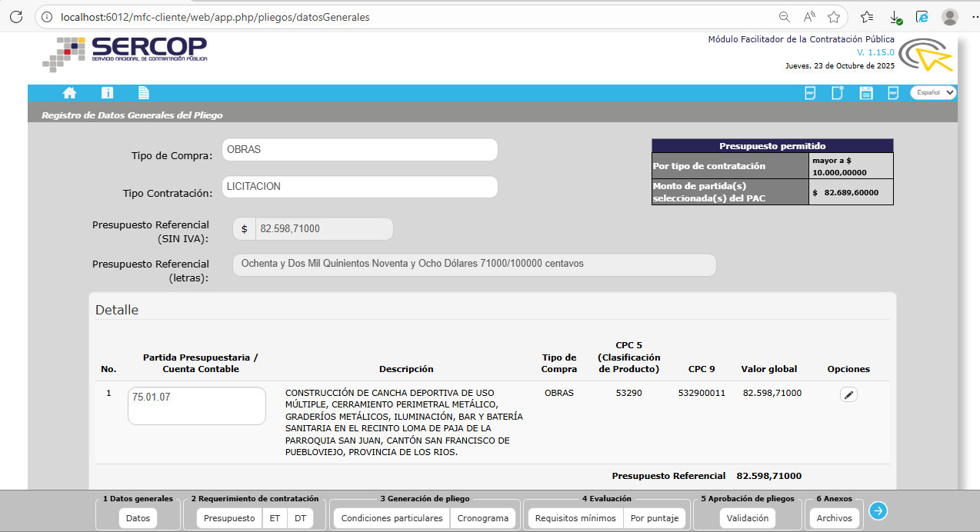The height and width of the screenshot is (532, 980).
Task: Click the blue next arrow circle
Action: click(x=878, y=510)
